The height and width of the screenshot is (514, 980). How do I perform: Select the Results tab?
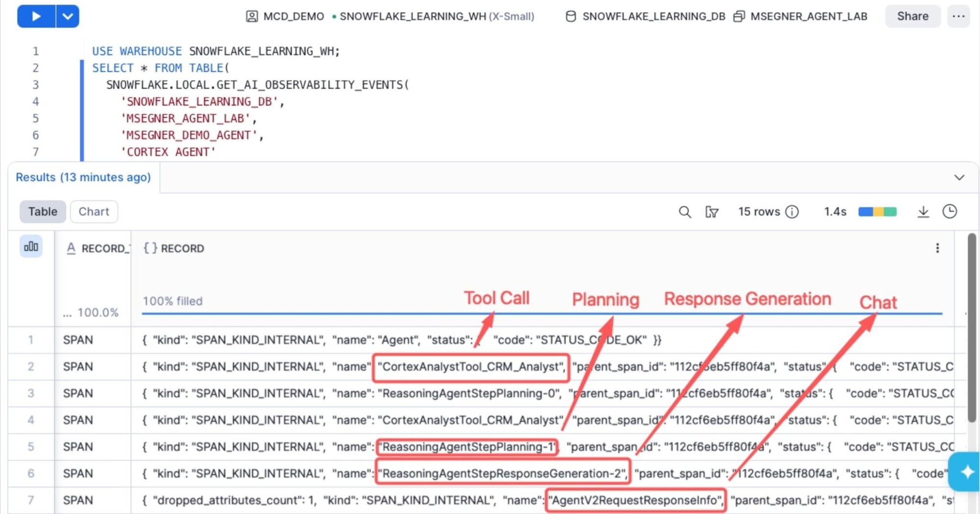click(x=83, y=177)
